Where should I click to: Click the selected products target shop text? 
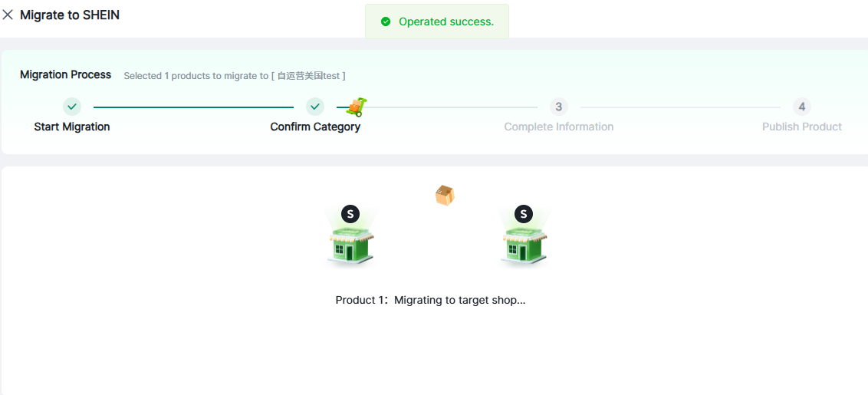pos(235,76)
